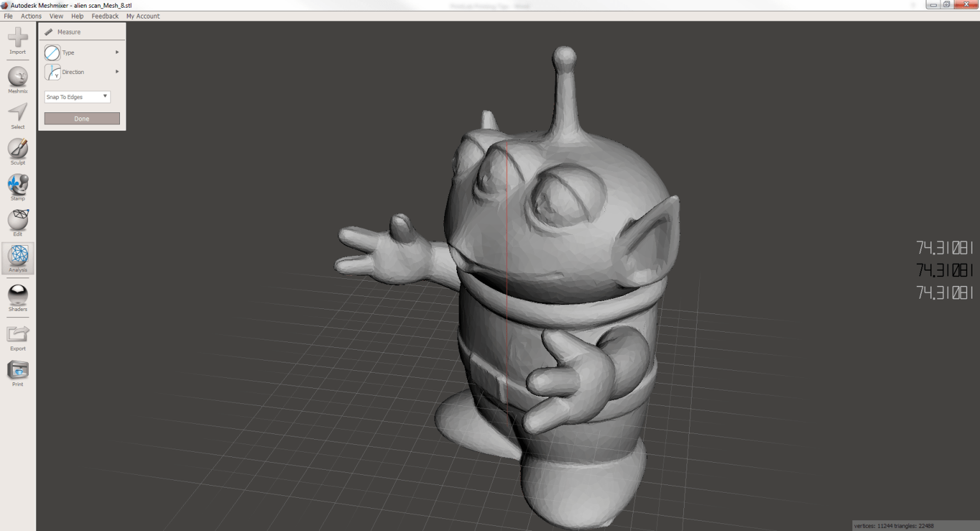The image size is (980, 531).
Task: Click the Print icon
Action: pyautogui.click(x=18, y=373)
